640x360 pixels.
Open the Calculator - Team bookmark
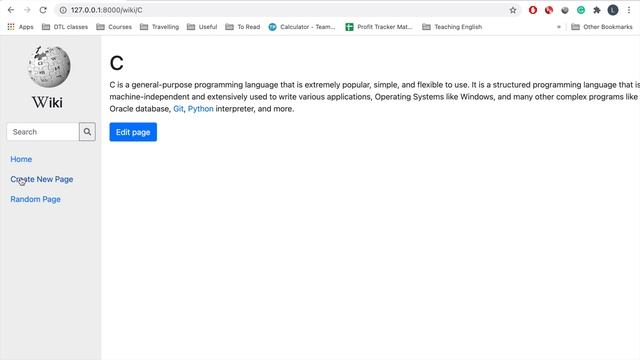302,27
